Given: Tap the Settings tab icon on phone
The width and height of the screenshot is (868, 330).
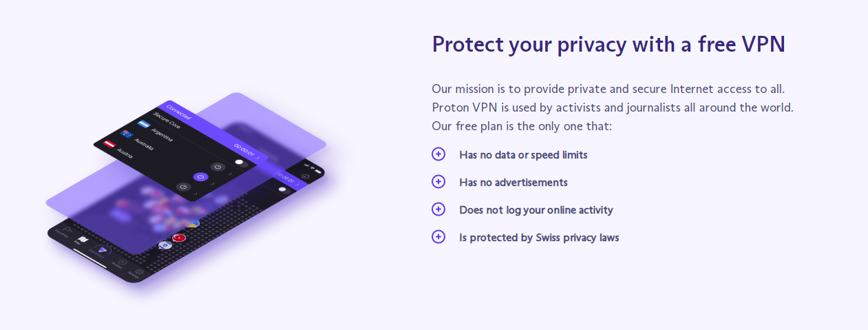Looking at the screenshot, I should pos(138,273).
